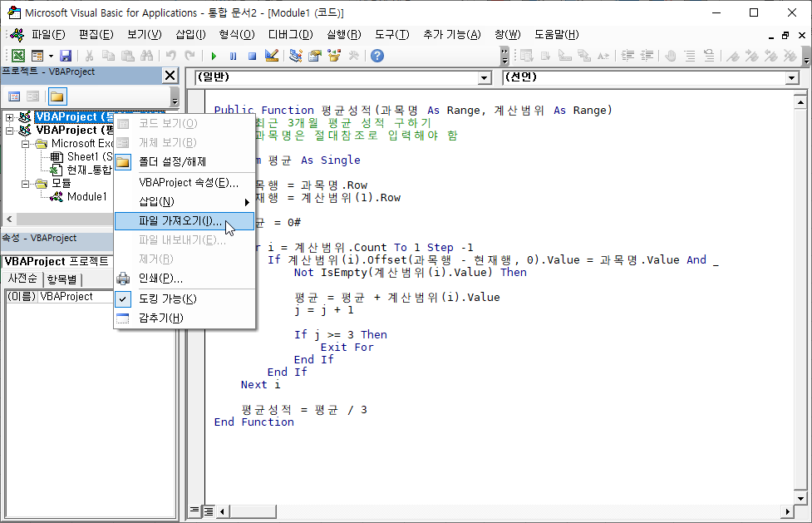Select 파일 가져오기(I)... in context menu
This screenshot has height=523, width=812.
click(185, 221)
